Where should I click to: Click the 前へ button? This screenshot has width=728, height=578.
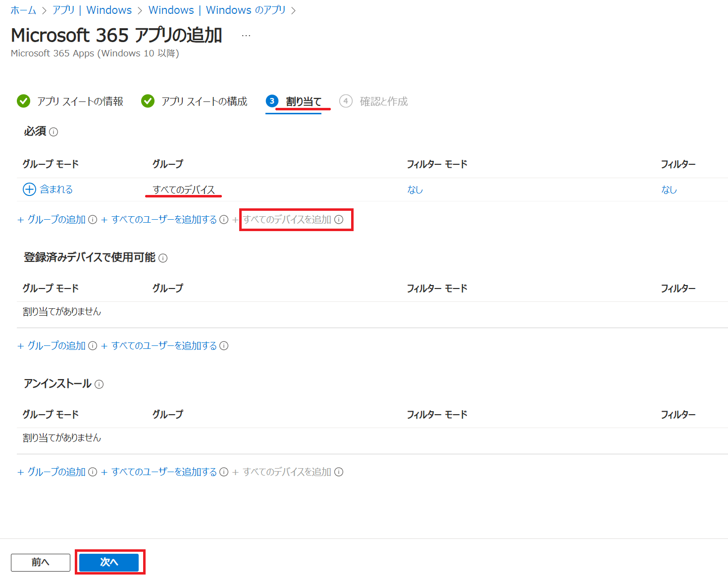coord(41,563)
